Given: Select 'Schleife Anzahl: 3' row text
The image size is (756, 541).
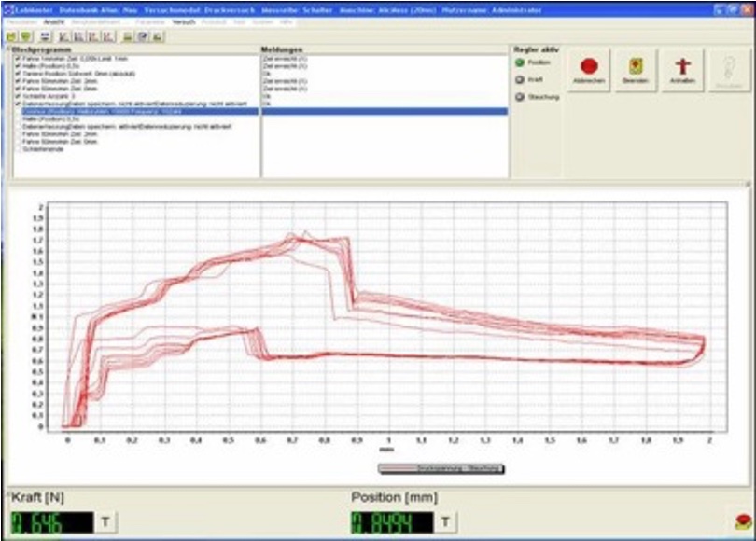Looking at the screenshot, I should click(x=49, y=96).
